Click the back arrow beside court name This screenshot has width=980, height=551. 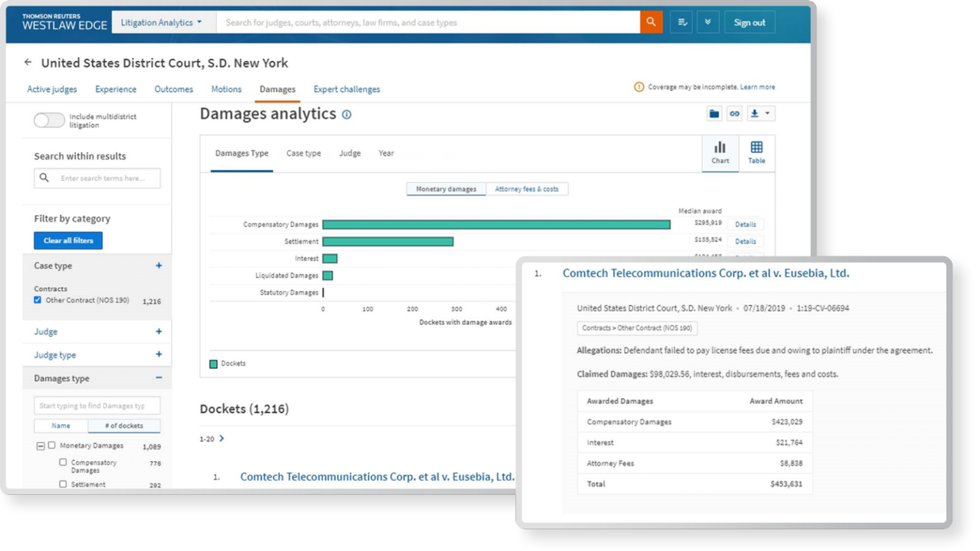[27, 62]
